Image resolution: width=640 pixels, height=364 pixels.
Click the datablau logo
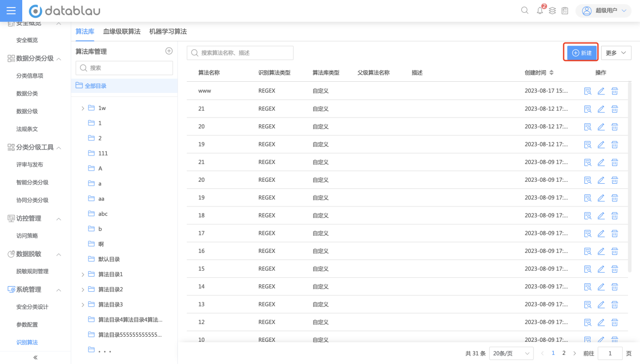coord(64,11)
